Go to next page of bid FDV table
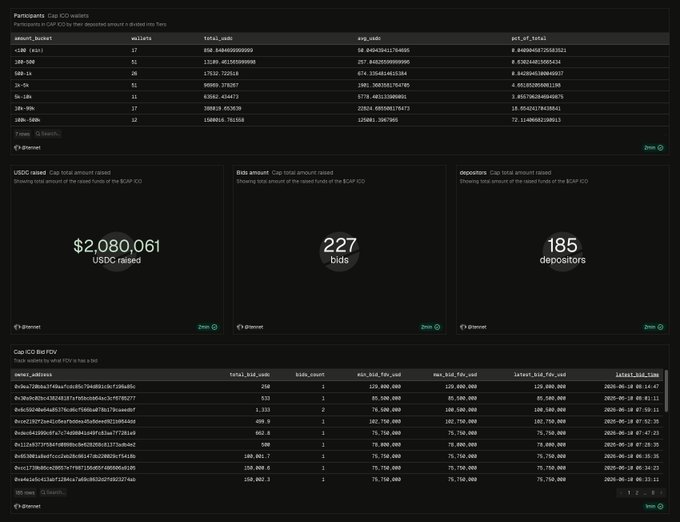This screenshot has height=522, width=680. [661, 493]
